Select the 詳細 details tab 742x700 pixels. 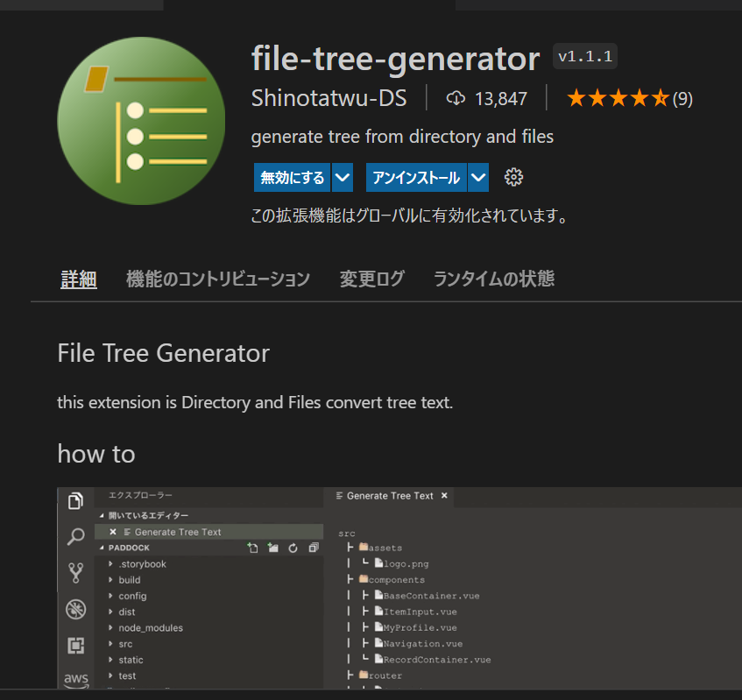tap(79, 279)
